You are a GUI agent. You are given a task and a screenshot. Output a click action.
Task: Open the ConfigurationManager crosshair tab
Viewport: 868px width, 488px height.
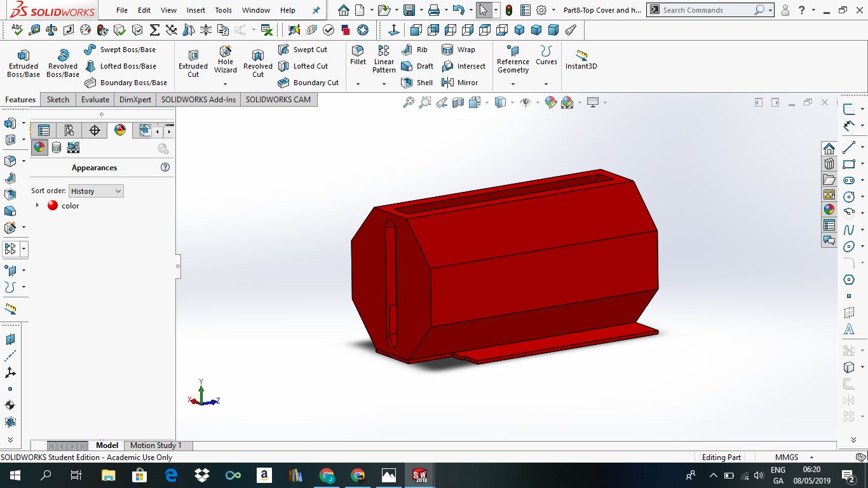[95, 130]
